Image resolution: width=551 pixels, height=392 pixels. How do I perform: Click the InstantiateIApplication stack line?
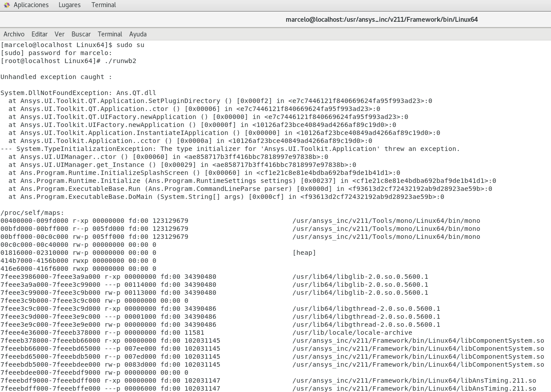coord(224,133)
